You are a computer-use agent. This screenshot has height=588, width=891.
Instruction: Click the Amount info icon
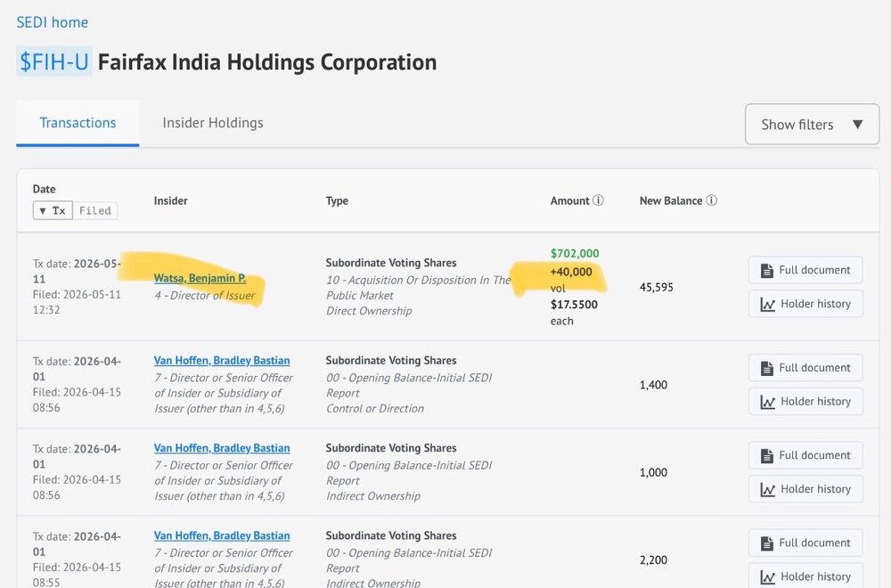598,200
